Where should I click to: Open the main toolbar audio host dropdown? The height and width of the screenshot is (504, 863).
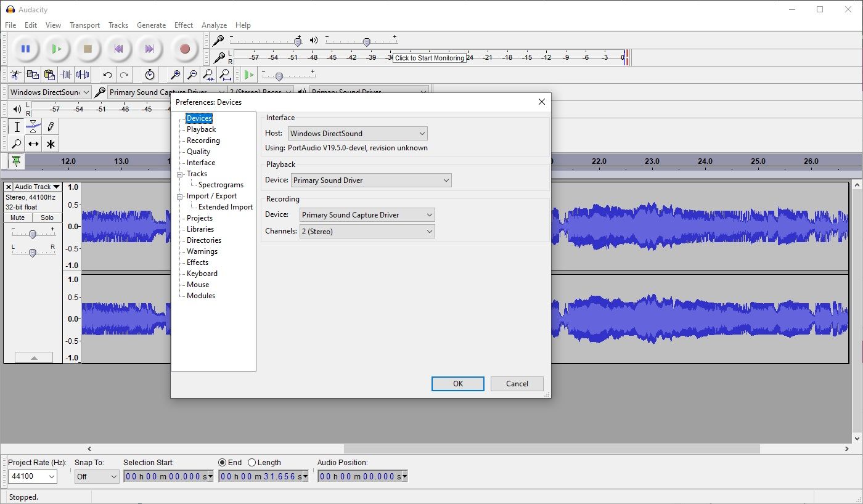point(50,92)
